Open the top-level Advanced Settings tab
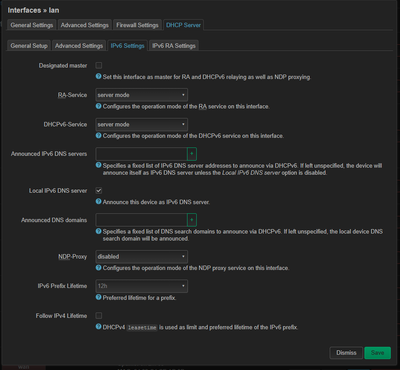The height and width of the screenshot is (370, 400). pyautogui.click(x=85, y=25)
